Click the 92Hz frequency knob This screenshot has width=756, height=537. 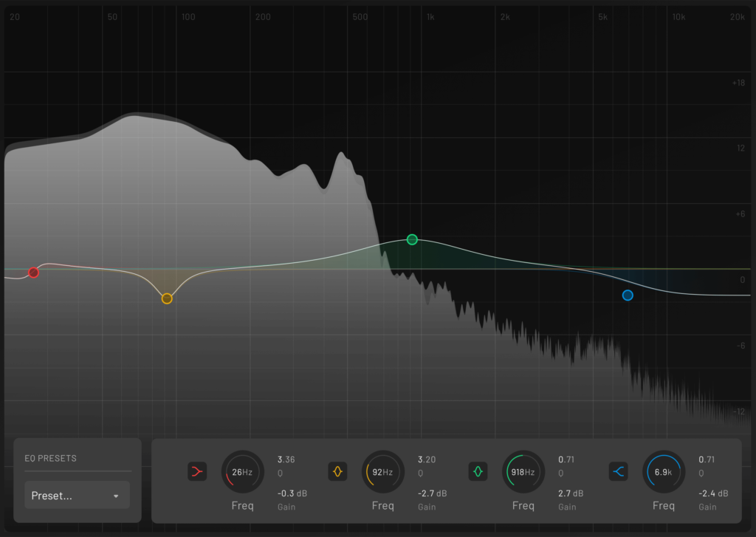coord(383,472)
